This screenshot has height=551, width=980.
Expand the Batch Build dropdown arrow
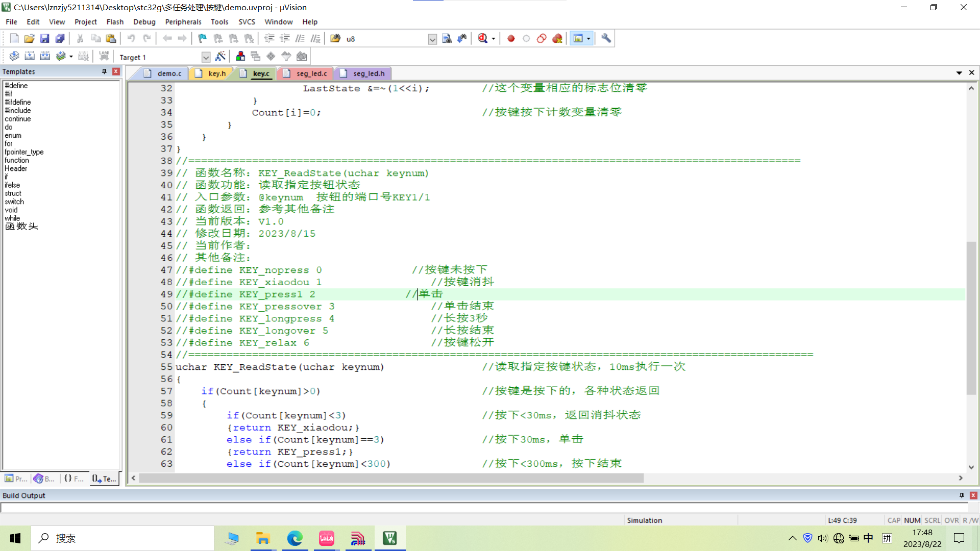(x=71, y=57)
